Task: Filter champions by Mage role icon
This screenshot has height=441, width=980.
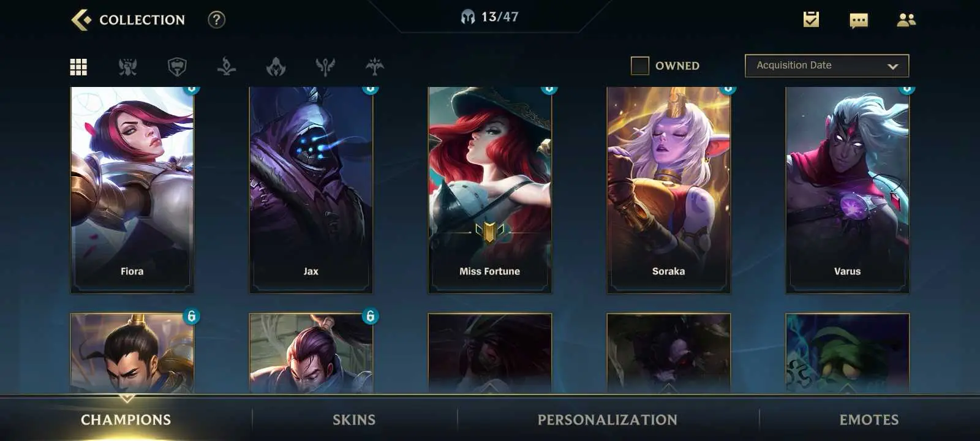Action: tap(227, 67)
